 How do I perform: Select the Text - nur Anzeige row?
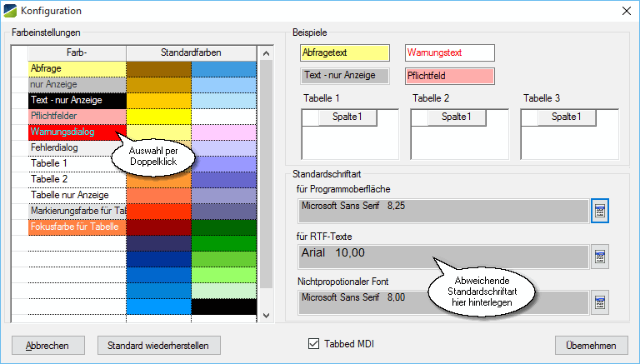77,100
